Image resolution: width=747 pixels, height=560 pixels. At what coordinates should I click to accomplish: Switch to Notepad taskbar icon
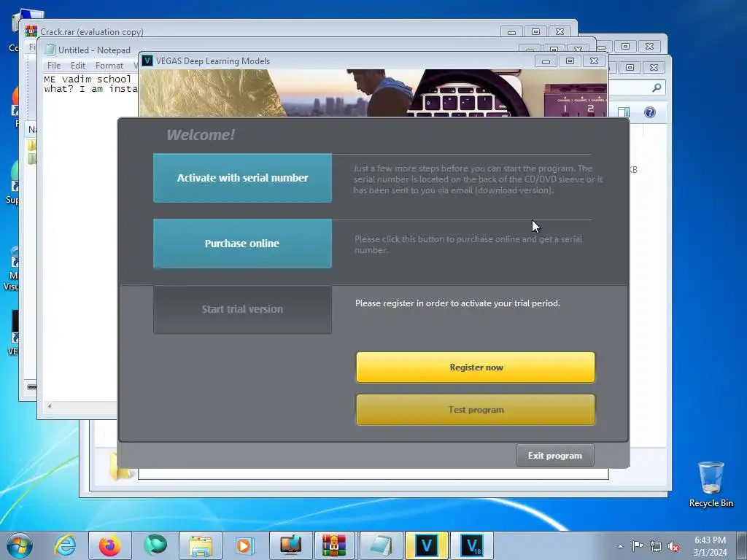[381, 545]
